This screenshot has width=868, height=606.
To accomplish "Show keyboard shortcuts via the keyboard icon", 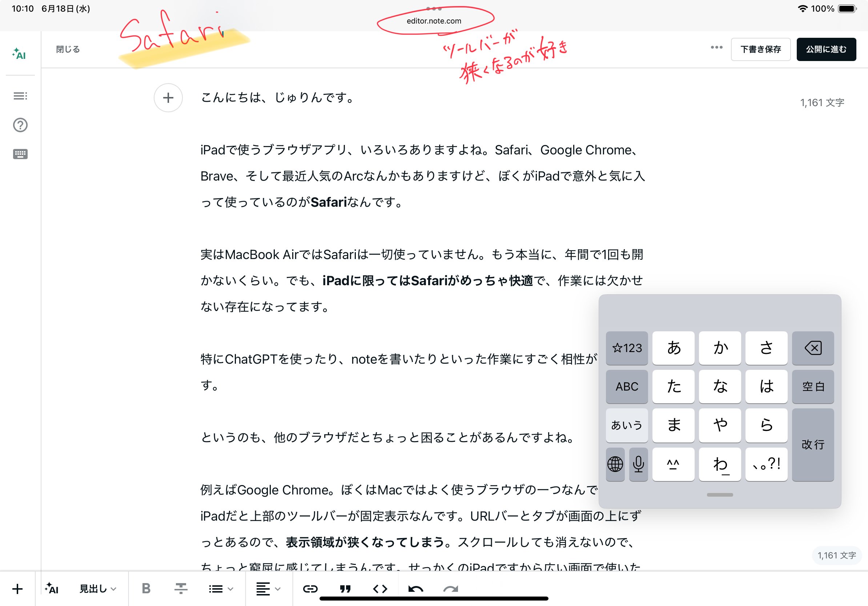I will click(x=20, y=154).
